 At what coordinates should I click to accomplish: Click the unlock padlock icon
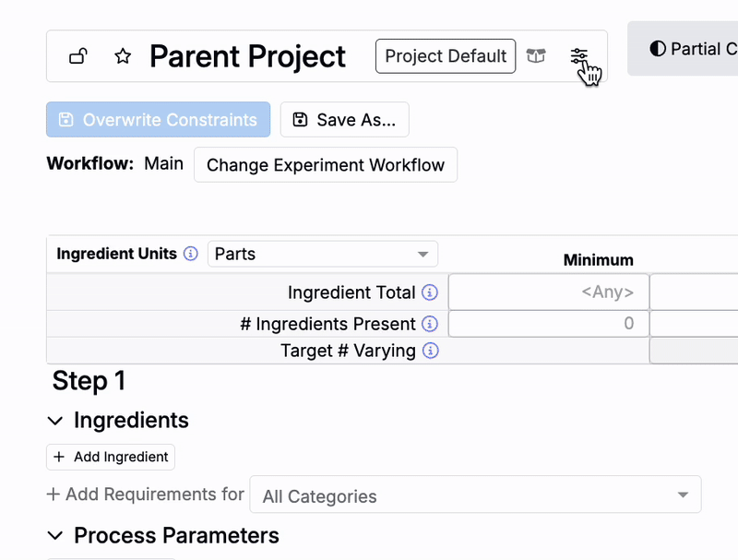[x=78, y=57]
